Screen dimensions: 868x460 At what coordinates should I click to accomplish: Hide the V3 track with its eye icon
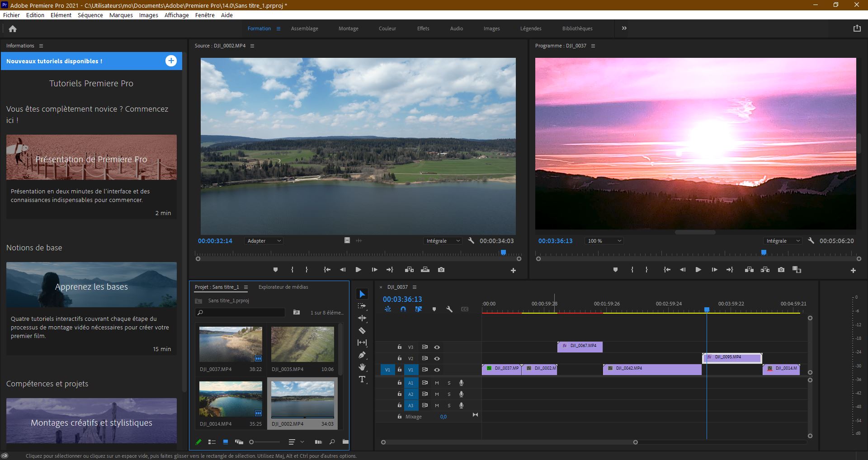coord(437,347)
